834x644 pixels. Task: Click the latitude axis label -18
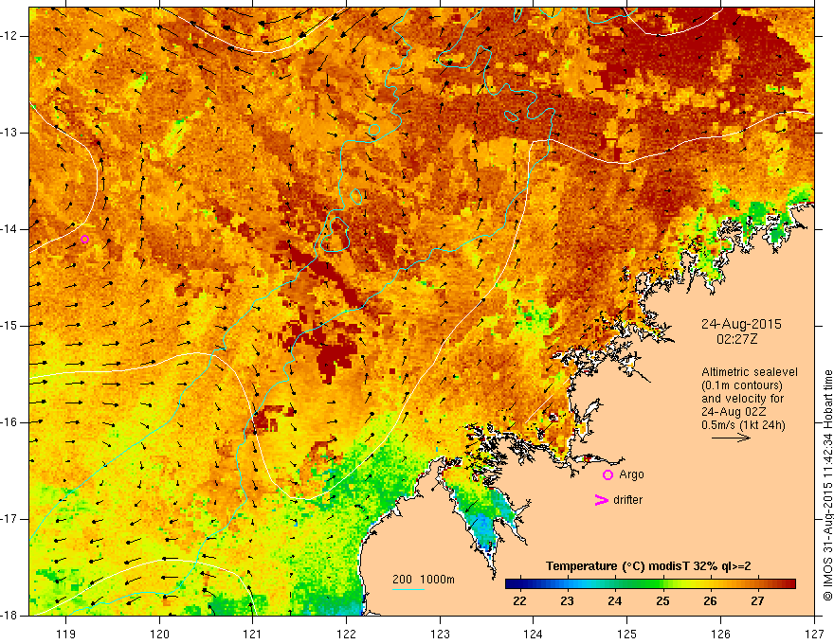(10, 616)
